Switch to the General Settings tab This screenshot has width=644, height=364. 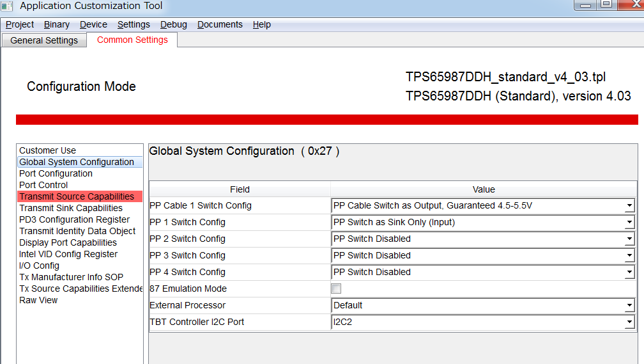pyautogui.click(x=44, y=40)
